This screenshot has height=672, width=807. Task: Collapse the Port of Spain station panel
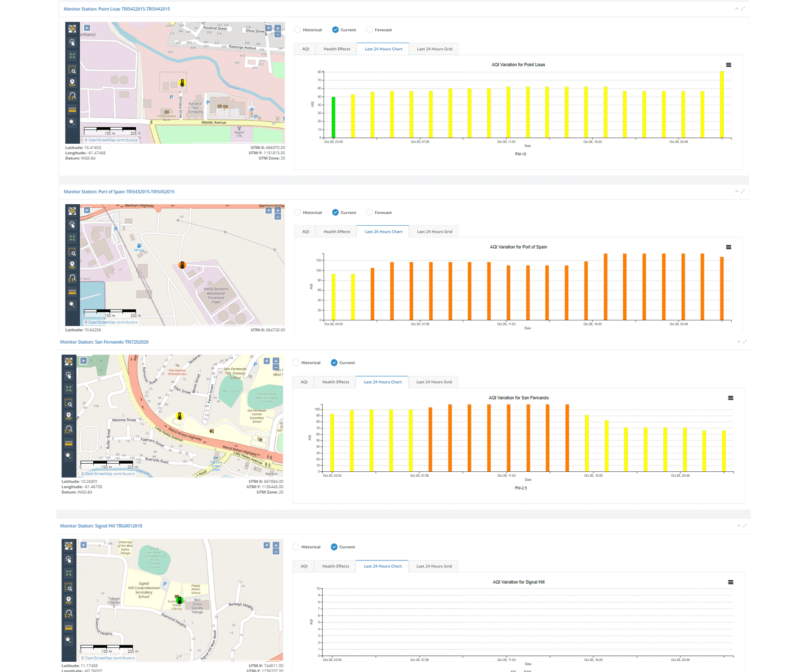[737, 191]
